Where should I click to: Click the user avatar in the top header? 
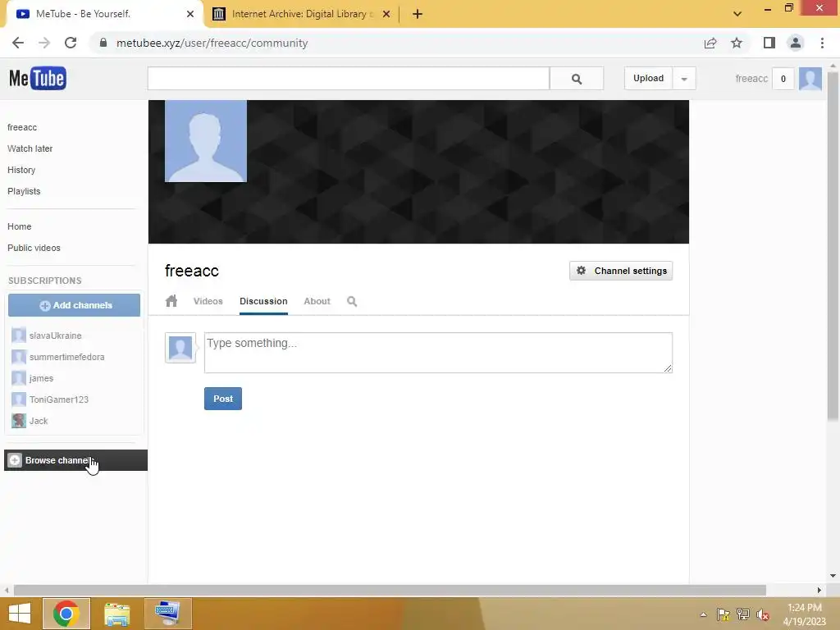(810, 79)
